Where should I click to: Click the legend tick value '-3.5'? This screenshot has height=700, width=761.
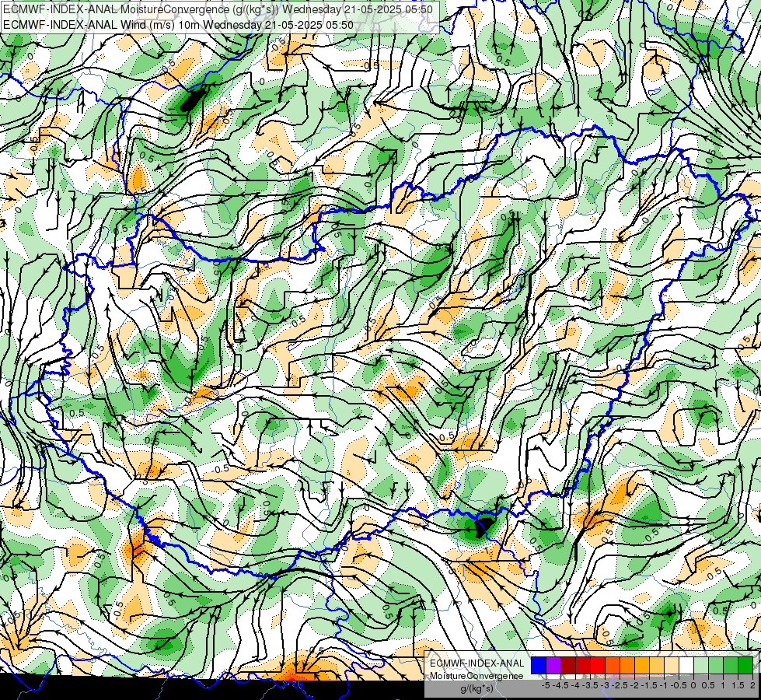coord(590,685)
